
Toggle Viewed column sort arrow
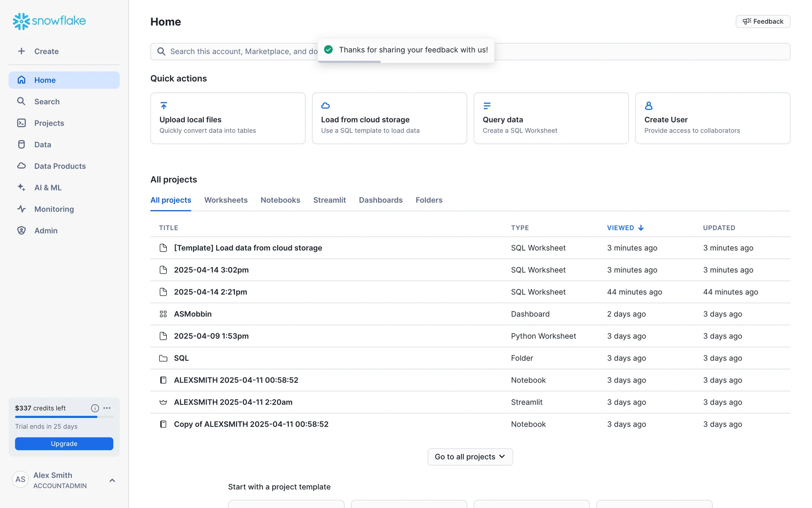tap(641, 228)
